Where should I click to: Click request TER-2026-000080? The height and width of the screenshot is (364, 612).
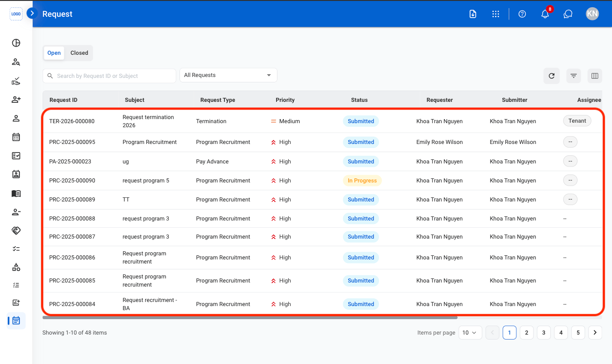point(72,121)
